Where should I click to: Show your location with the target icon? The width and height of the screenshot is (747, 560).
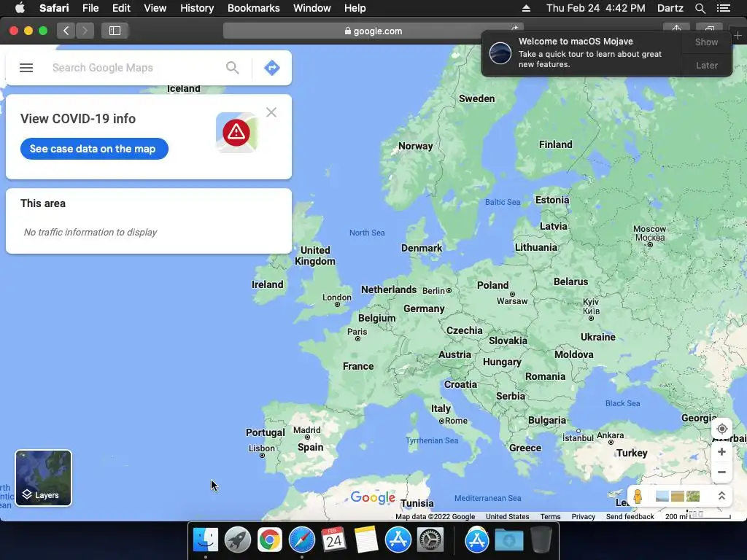tap(721, 429)
